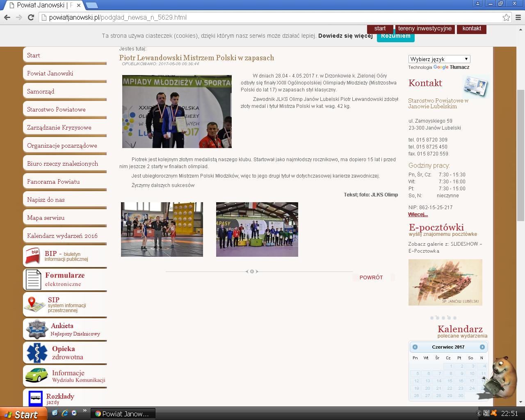Open the Rozkłady jazdy bus icon
525x420 pixels.
[36, 398]
